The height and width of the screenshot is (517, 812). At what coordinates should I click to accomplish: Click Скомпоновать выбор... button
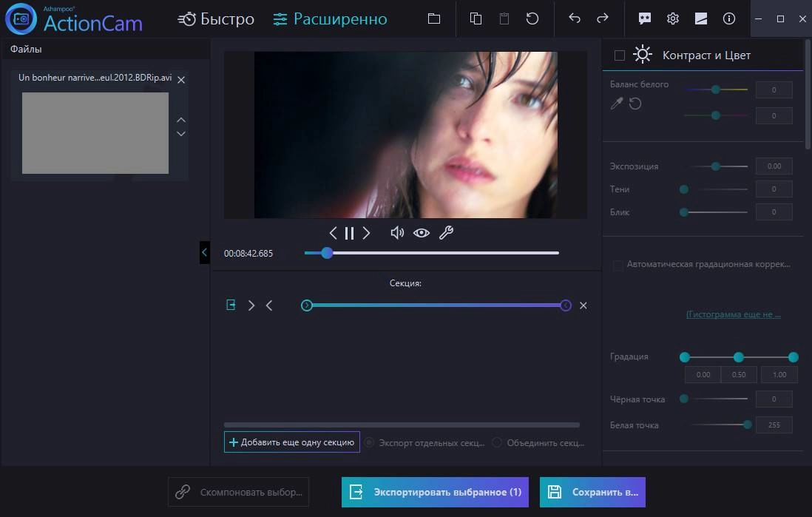tap(238, 492)
